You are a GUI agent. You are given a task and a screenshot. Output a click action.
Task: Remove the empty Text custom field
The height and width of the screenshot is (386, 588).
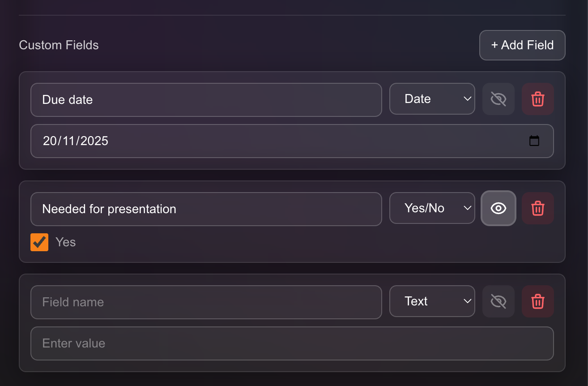(537, 301)
